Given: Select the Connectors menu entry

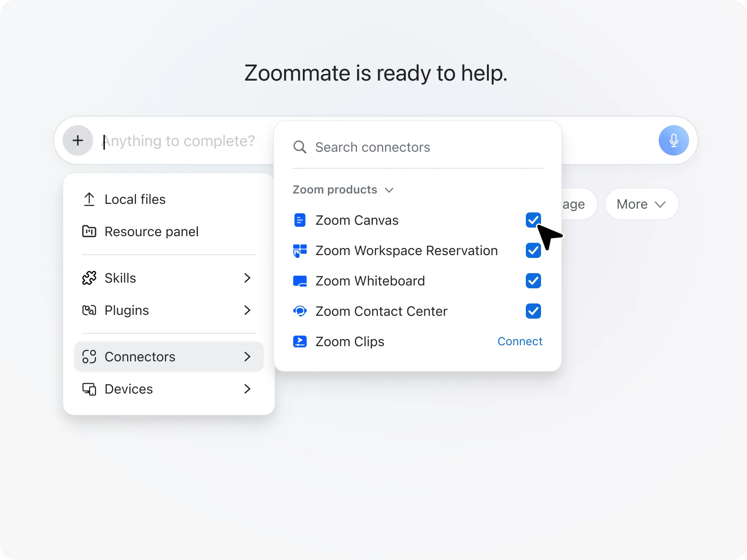Looking at the screenshot, I should click(x=169, y=357).
